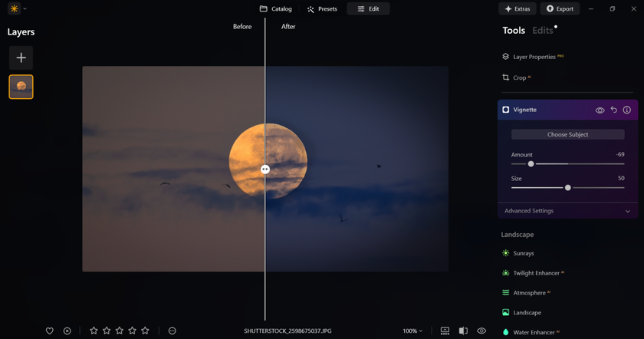Open the Landscape tool
The width and height of the screenshot is (644, 339).
(521, 312)
